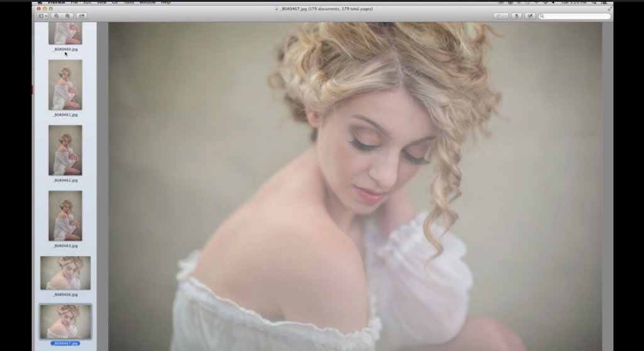
Task: Click the menu bar clock
Action: pyautogui.click(x=574, y=2)
